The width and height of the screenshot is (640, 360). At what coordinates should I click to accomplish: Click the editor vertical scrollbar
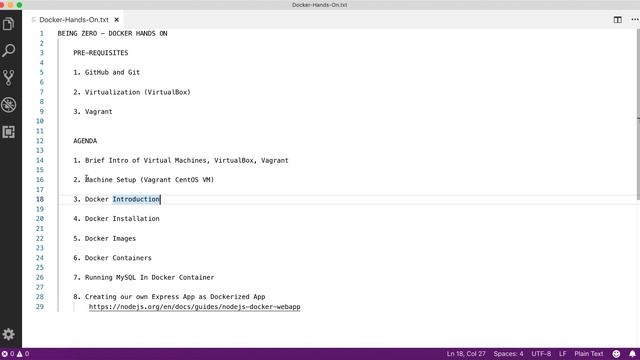click(x=638, y=114)
